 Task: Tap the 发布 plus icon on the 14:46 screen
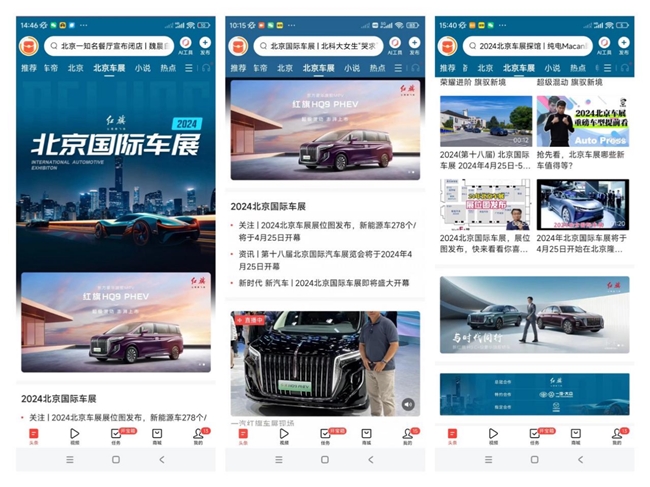click(x=205, y=46)
